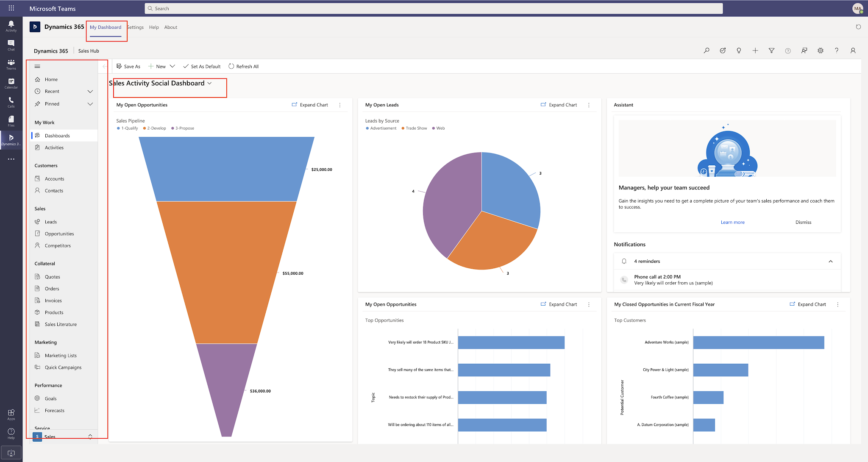The image size is (868, 462).
Task: Open the Chat icon in Teams sidebar
Action: 11,44
